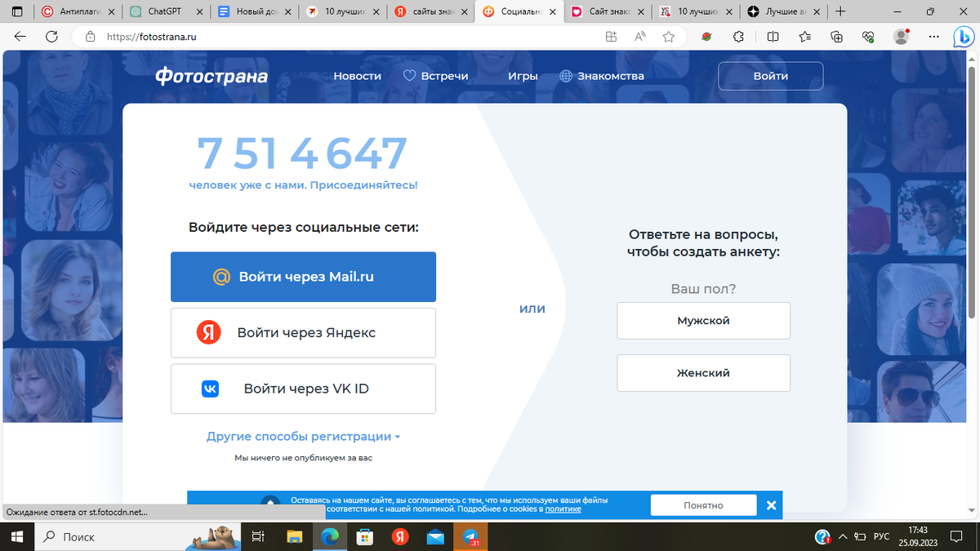Click the address bar URL fotostrana.ru
980x551 pixels.
(152, 37)
